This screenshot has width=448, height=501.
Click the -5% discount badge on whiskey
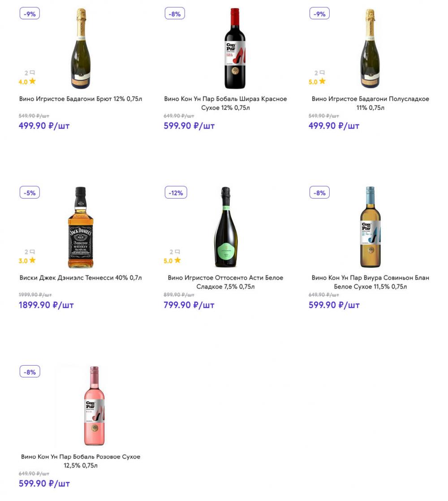click(30, 193)
